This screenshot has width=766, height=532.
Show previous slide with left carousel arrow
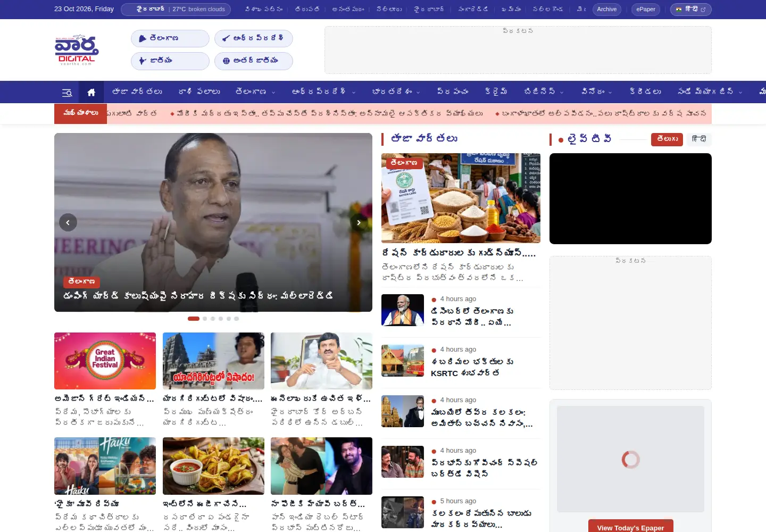pyautogui.click(x=68, y=222)
